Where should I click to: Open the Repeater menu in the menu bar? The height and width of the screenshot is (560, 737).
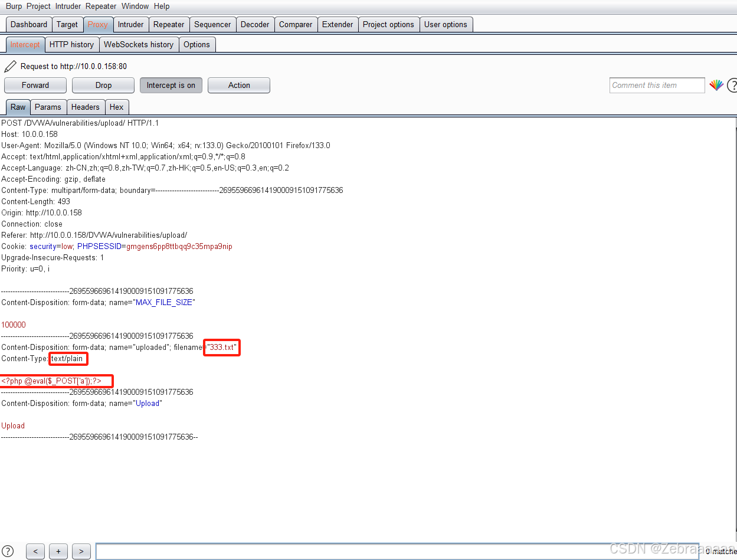(101, 6)
